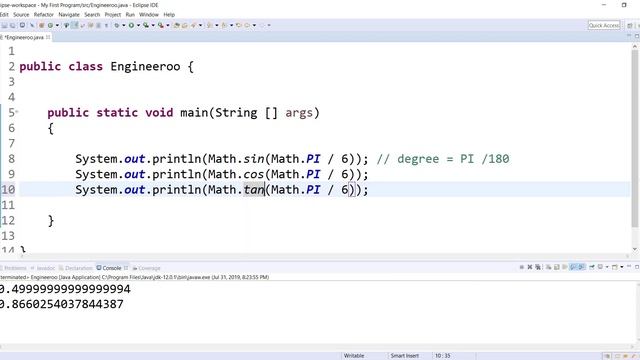Click the Coverage launch toolbar icon

tap(146, 25)
